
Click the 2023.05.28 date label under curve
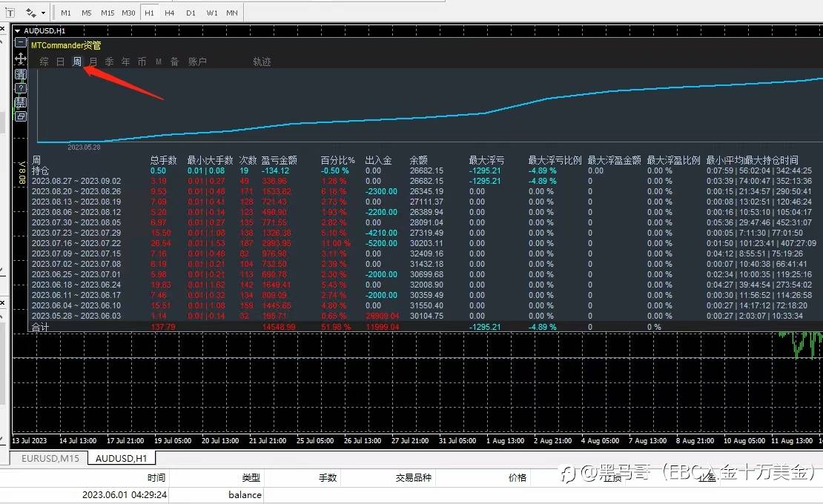click(84, 147)
